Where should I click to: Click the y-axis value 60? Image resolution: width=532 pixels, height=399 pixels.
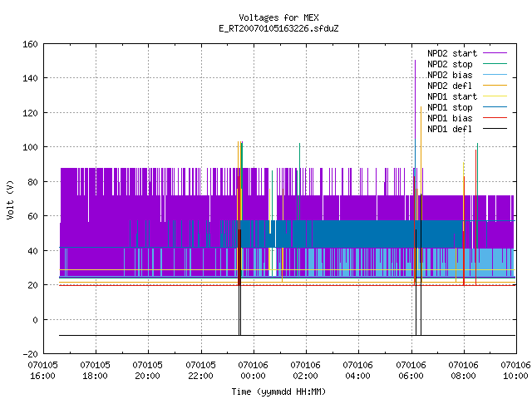pos(33,216)
